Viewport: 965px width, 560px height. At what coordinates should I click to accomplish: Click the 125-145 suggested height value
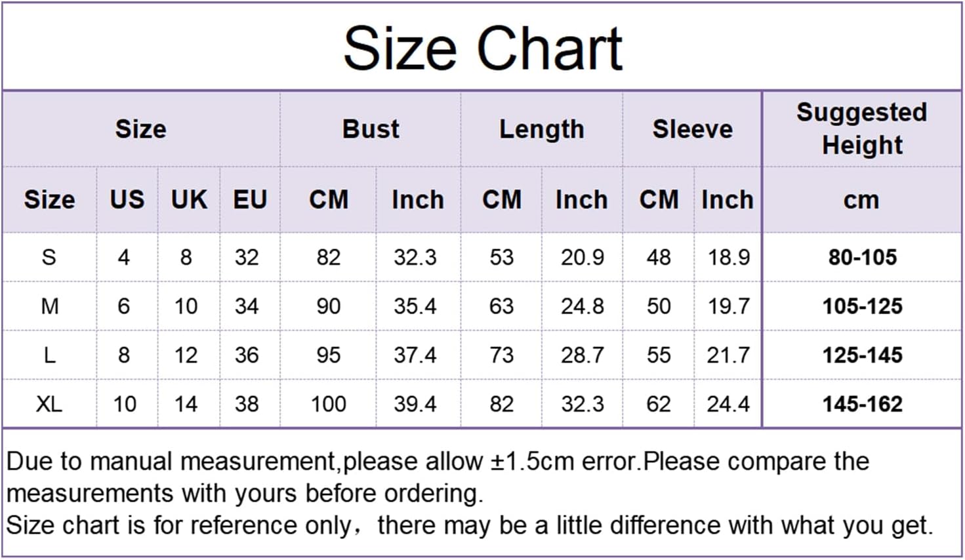(862, 355)
